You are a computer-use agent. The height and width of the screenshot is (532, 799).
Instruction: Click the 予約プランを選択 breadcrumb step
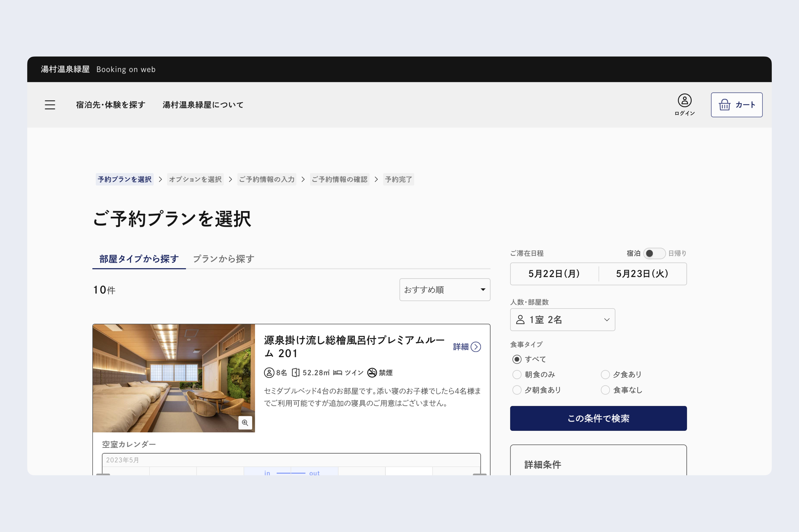tap(125, 179)
